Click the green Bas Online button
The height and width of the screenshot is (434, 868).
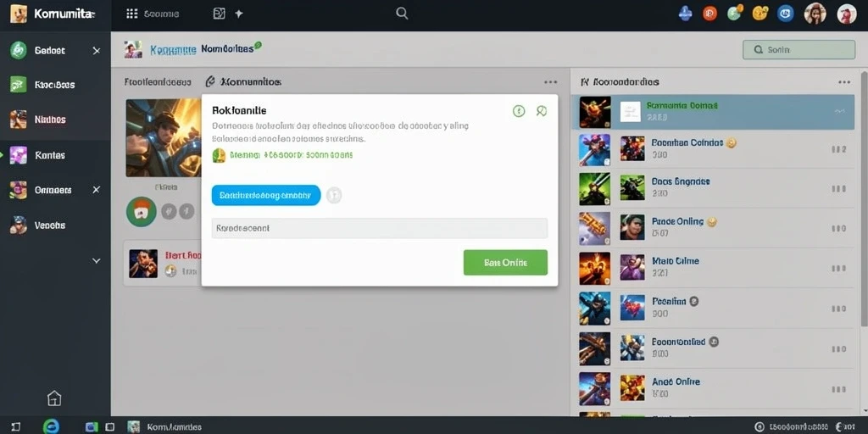[505, 263]
